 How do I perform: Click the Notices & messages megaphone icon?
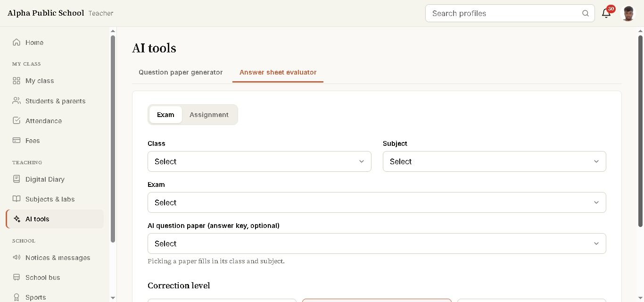point(17,257)
